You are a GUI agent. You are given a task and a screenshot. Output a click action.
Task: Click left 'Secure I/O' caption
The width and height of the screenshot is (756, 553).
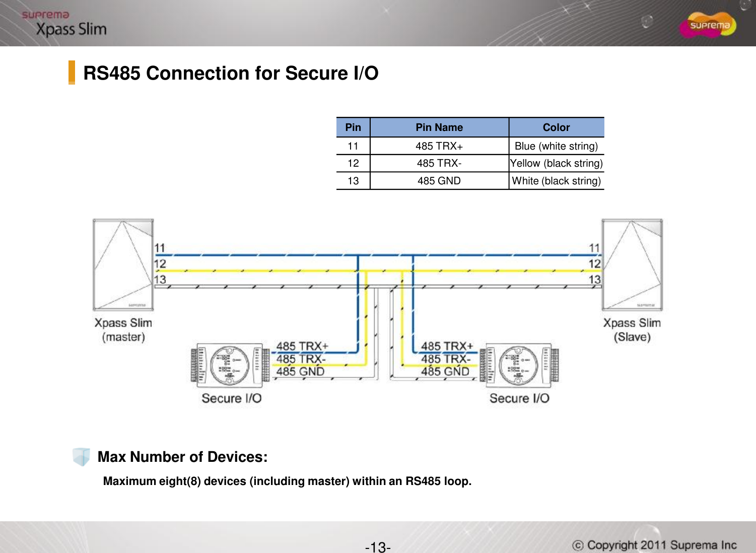pos(232,398)
